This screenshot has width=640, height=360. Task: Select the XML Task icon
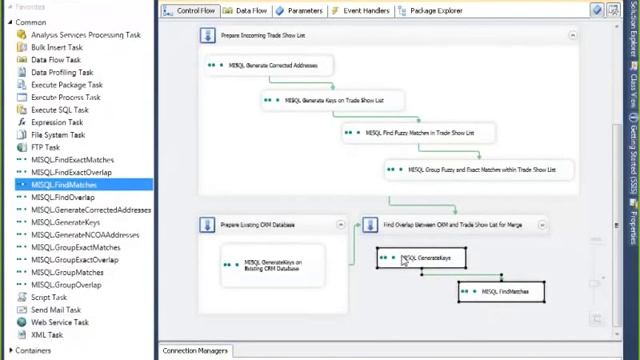22,335
